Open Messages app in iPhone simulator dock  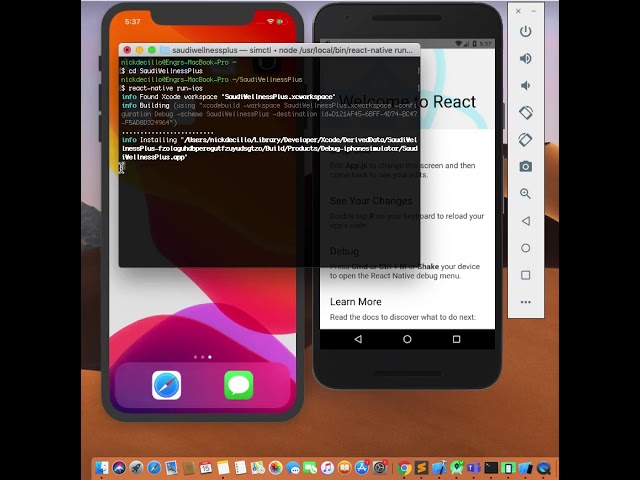click(x=239, y=385)
